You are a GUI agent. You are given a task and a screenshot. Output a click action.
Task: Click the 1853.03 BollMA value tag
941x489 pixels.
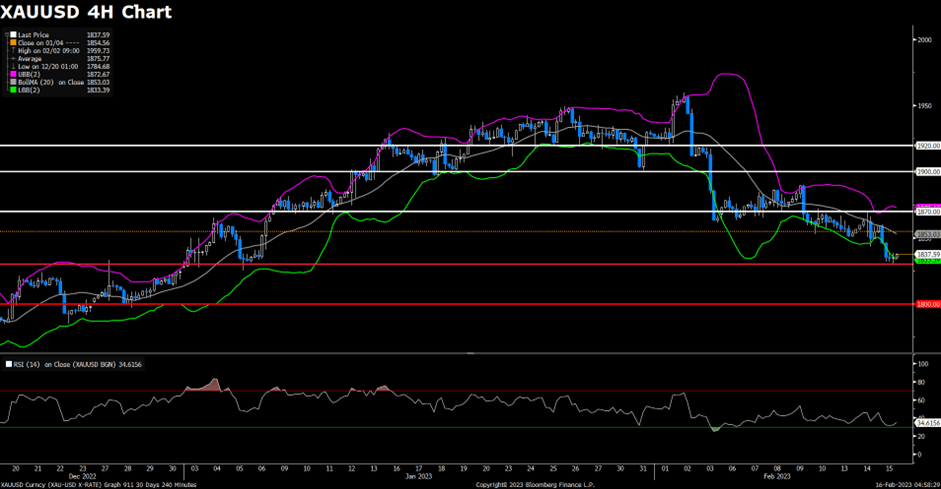pyautogui.click(x=927, y=234)
